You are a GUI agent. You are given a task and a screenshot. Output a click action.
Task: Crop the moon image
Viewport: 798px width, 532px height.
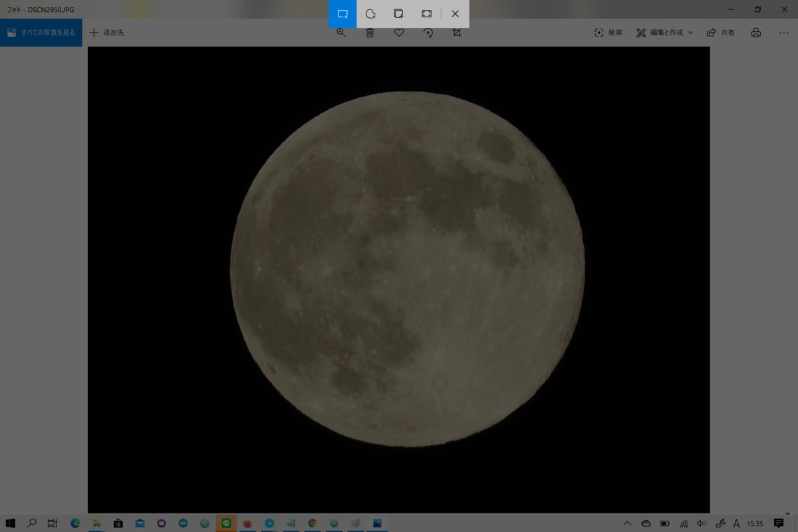coord(457,32)
